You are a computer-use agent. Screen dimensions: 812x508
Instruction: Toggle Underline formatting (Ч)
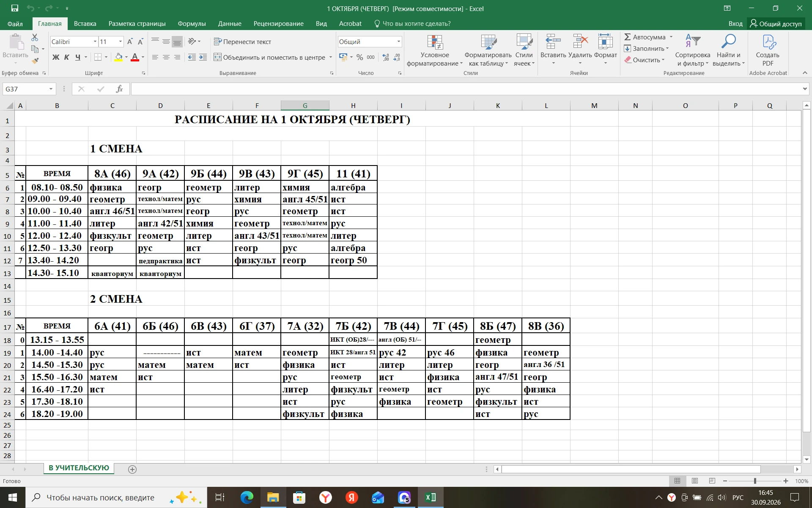(x=78, y=57)
